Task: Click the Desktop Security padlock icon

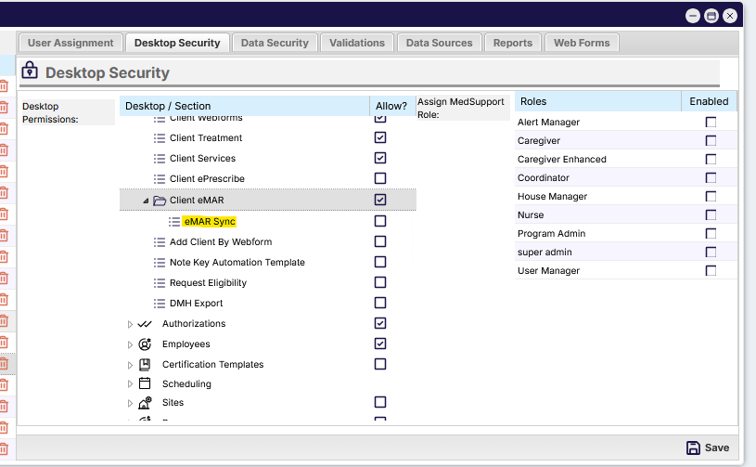Action: pyautogui.click(x=29, y=70)
